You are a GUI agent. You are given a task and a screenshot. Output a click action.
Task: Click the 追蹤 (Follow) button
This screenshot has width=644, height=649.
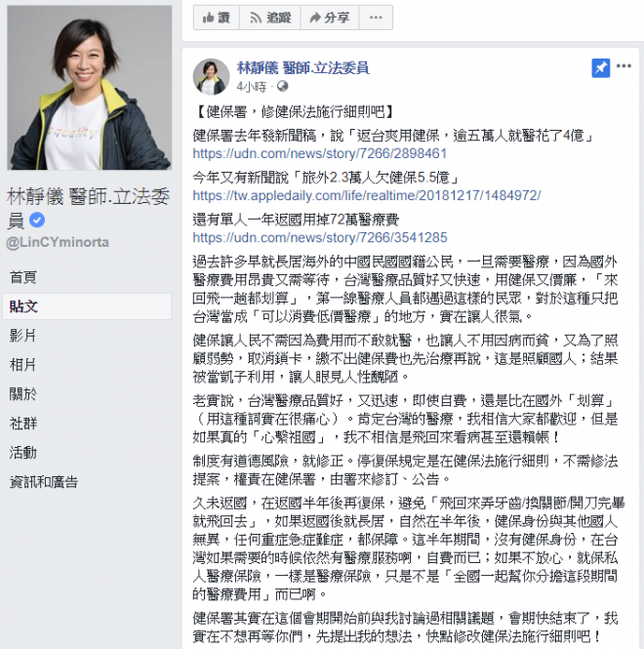point(270,18)
